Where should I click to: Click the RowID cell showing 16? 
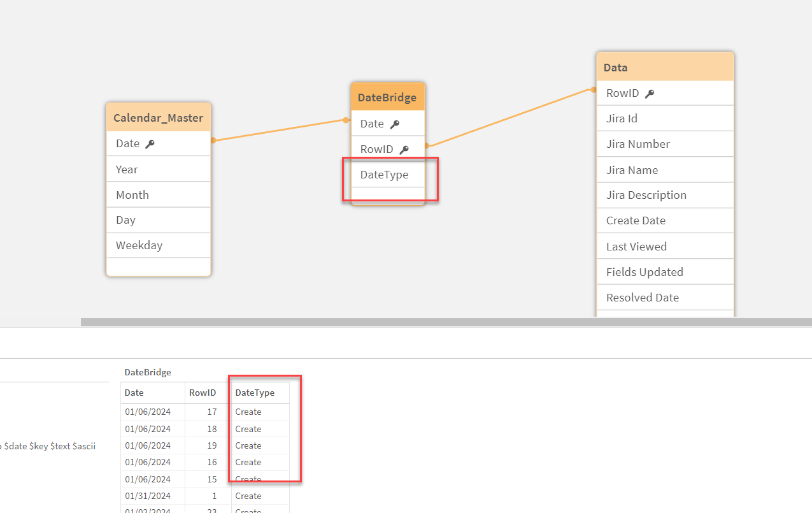coord(208,462)
